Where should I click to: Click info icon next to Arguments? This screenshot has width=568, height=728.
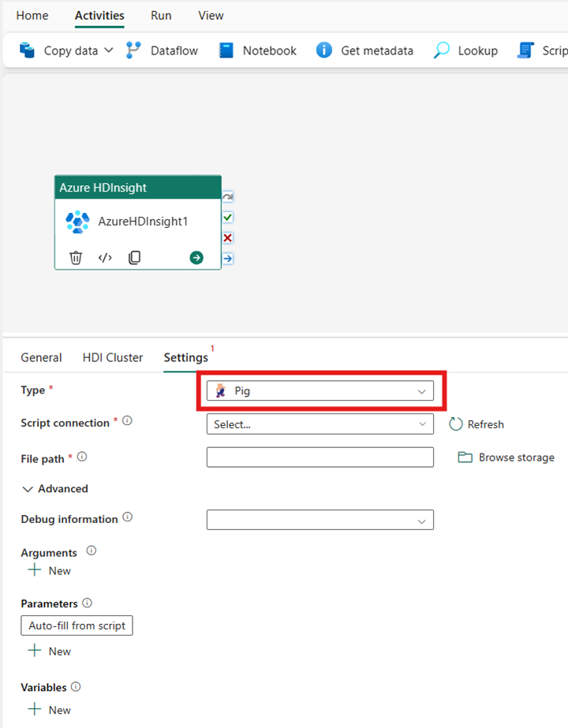pos(92,551)
